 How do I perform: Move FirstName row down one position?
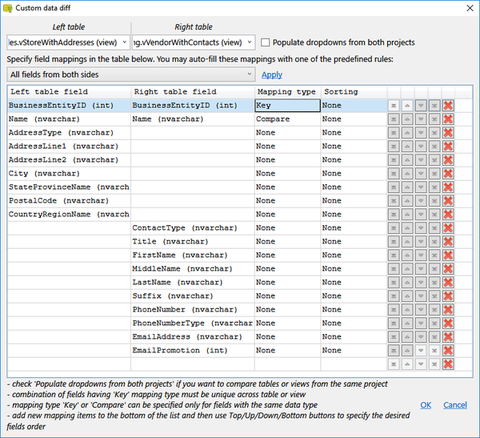point(421,255)
